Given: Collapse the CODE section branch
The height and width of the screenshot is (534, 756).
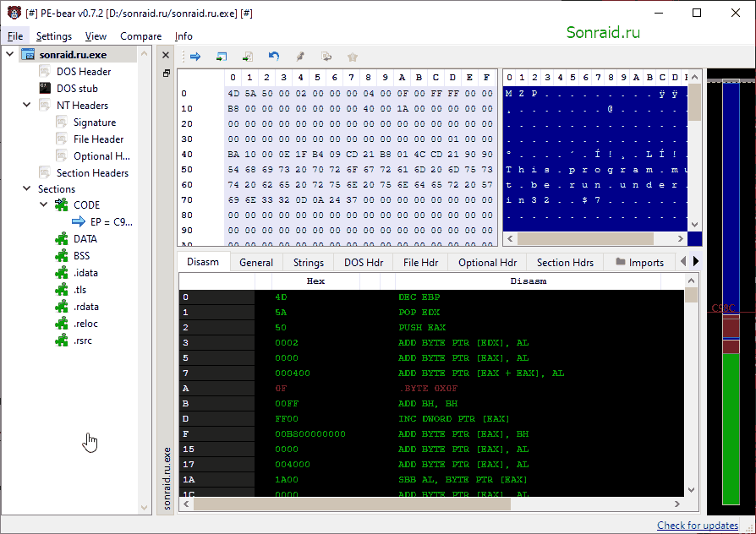Looking at the screenshot, I should (x=44, y=204).
